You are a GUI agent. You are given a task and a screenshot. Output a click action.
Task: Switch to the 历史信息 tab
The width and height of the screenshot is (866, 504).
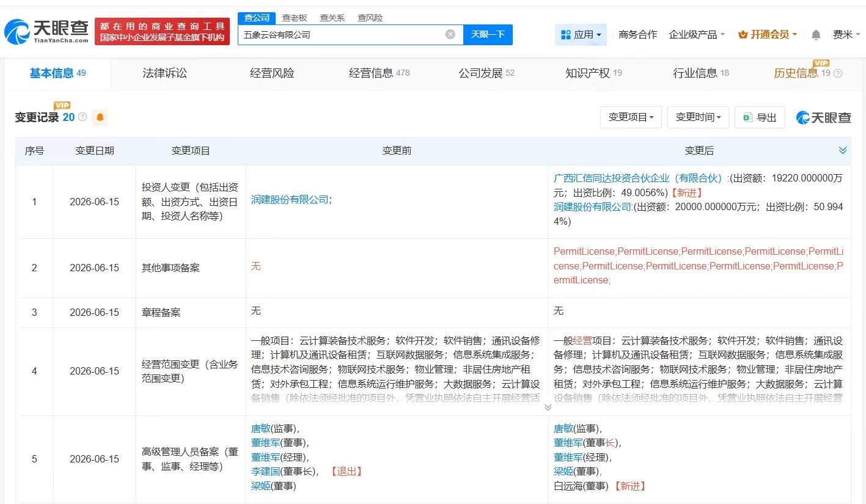[x=802, y=73]
